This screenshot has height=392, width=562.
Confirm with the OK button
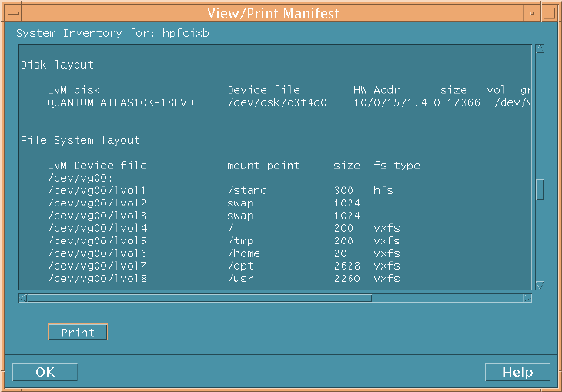(x=45, y=372)
